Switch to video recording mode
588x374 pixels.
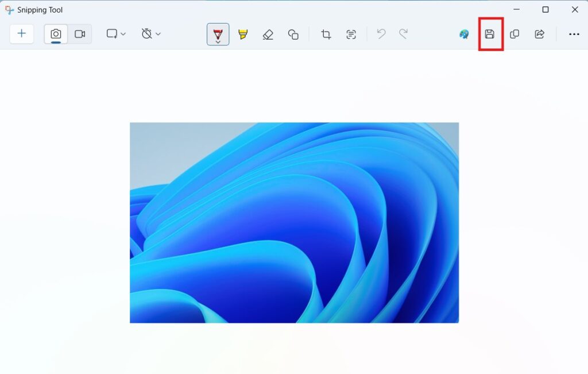[x=80, y=34]
